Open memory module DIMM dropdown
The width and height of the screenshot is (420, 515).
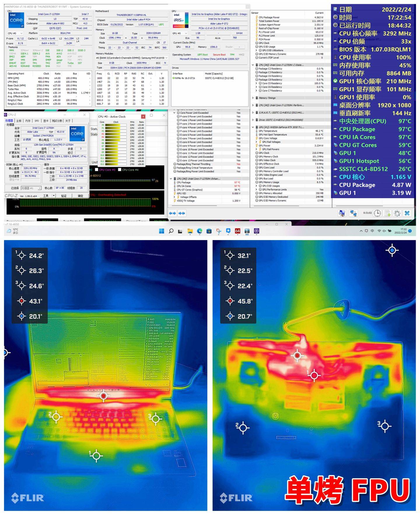pos(132,58)
